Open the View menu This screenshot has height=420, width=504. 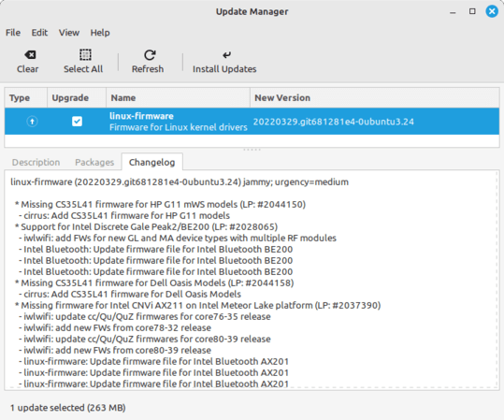point(69,33)
